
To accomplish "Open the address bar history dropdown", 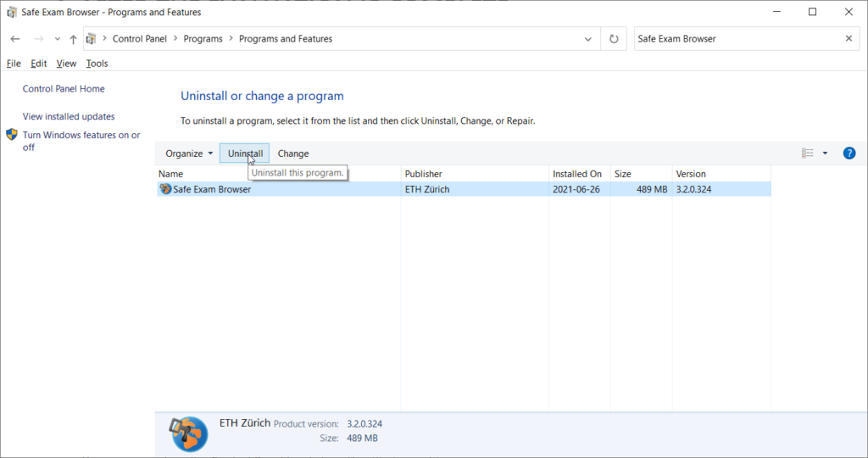I will click(x=589, y=39).
